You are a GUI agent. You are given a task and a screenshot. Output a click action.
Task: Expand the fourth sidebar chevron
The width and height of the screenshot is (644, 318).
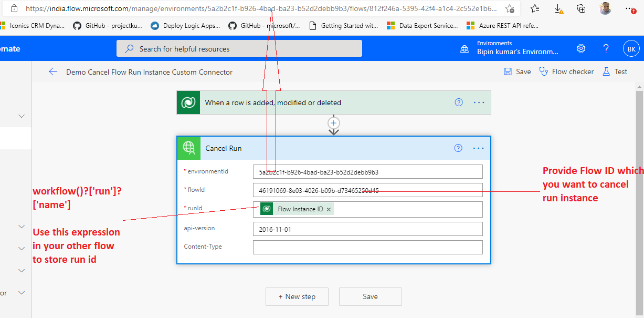pos(22,271)
